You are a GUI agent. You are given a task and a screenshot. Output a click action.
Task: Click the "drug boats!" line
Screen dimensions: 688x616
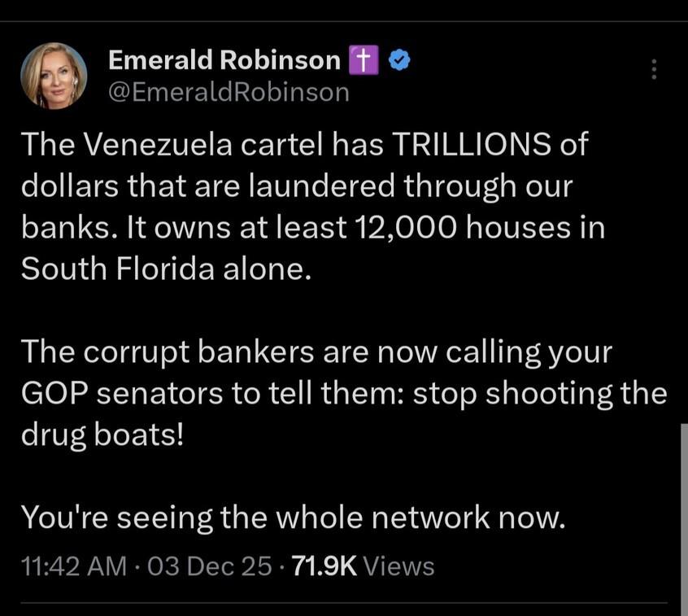103,434
